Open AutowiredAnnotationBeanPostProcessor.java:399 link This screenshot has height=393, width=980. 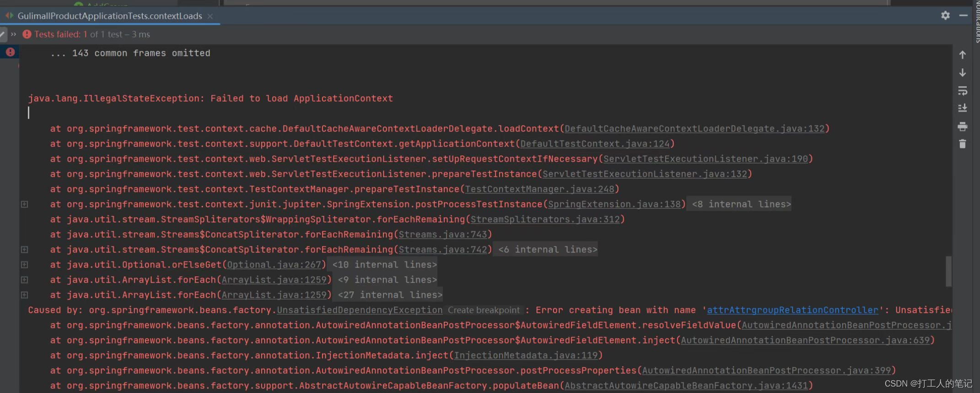click(766, 371)
